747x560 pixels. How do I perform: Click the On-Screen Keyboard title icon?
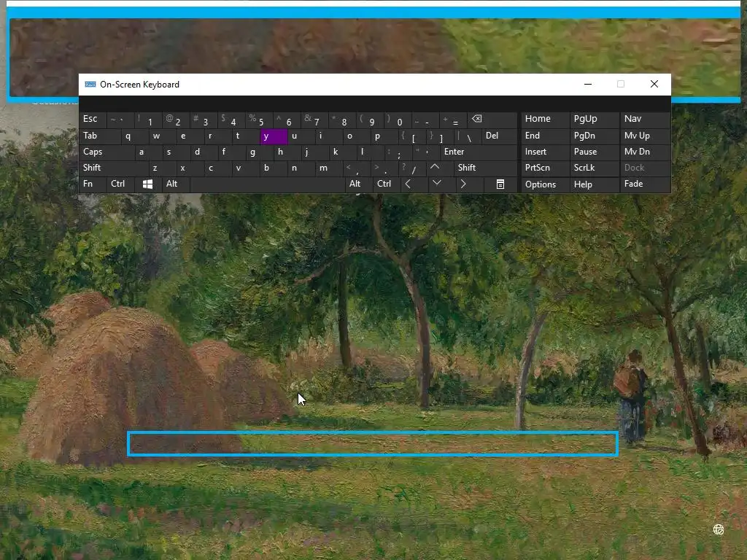pos(90,85)
